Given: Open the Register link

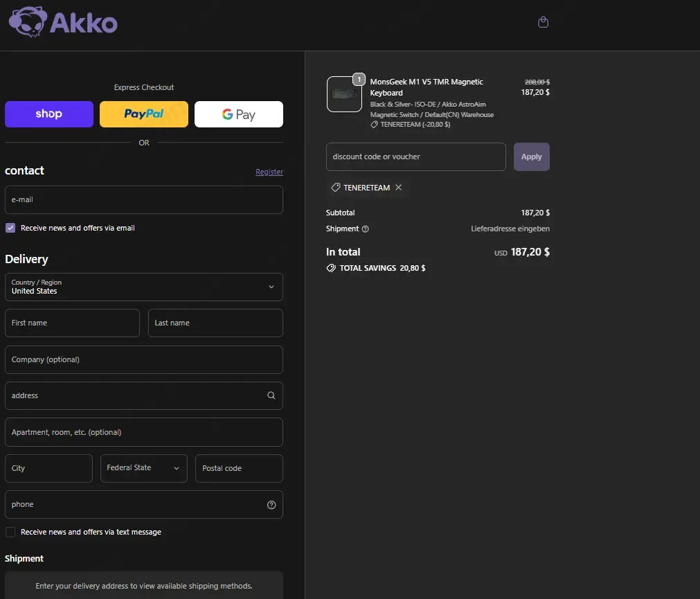Looking at the screenshot, I should pyautogui.click(x=269, y=172).
